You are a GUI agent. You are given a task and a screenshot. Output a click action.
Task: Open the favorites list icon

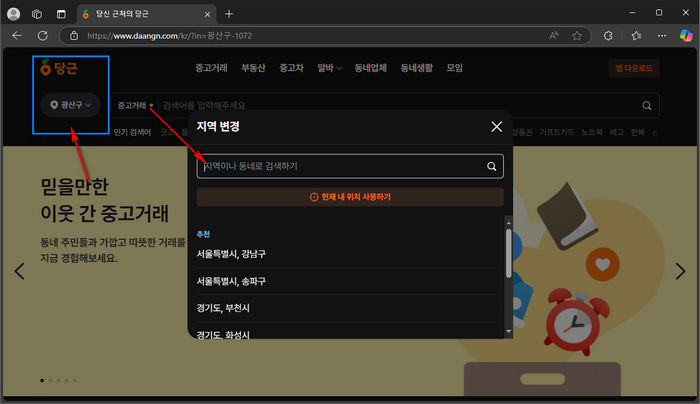point(636,36)
